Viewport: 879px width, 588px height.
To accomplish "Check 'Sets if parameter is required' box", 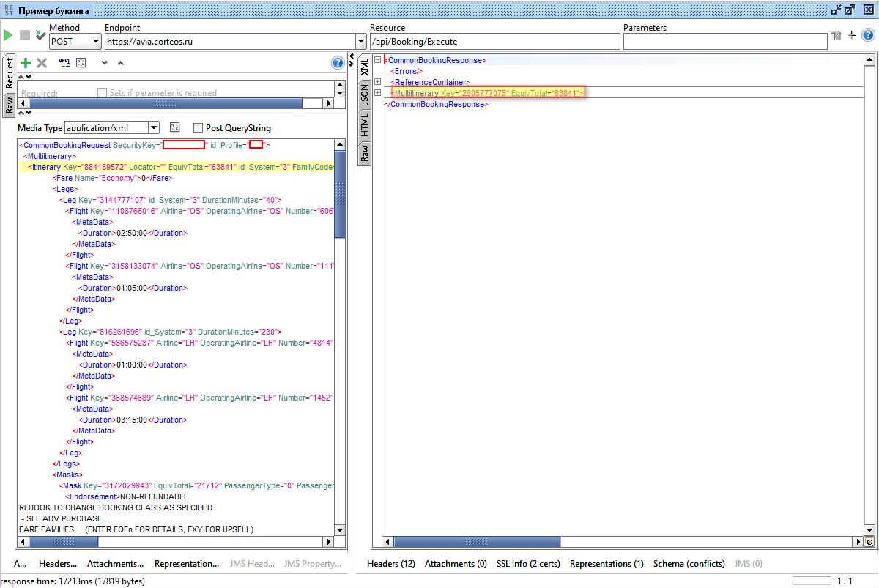I will pyautogui.click(x=103, y=93).
